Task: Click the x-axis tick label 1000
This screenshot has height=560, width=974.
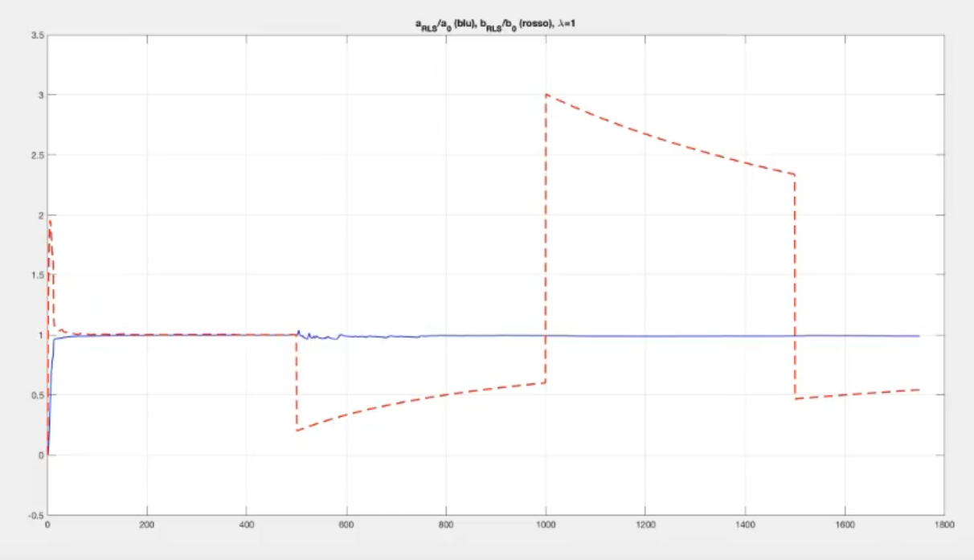Action: (x=546, y=523)
